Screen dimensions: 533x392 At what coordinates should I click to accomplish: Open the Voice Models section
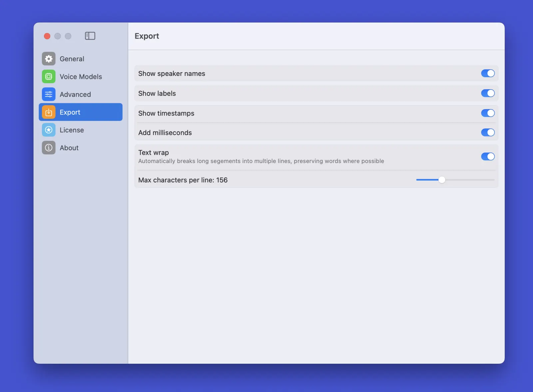[x=81, y=77]
